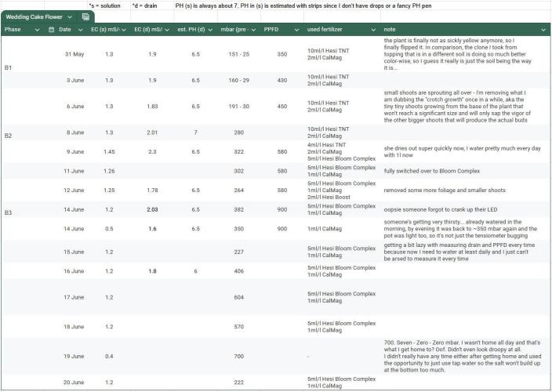Open the Wedding Cake Flower table name dropdown
The image size is (552, 392).
point(70,17)
